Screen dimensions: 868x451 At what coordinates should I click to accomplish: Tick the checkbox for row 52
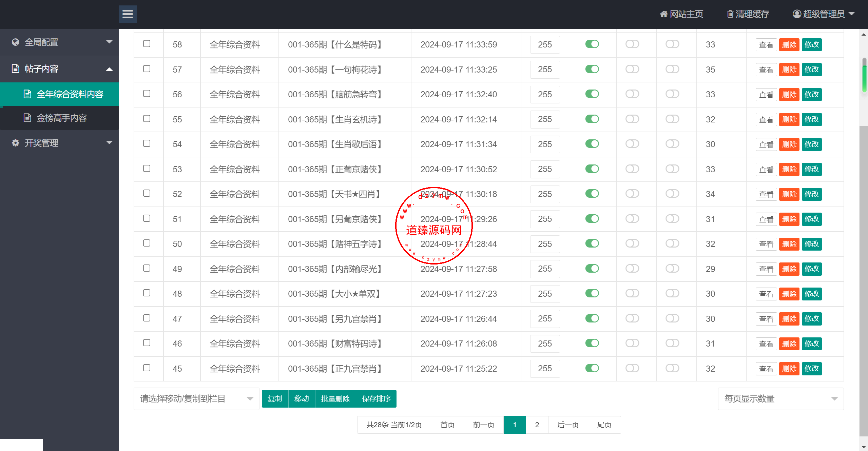click(147, 193)
